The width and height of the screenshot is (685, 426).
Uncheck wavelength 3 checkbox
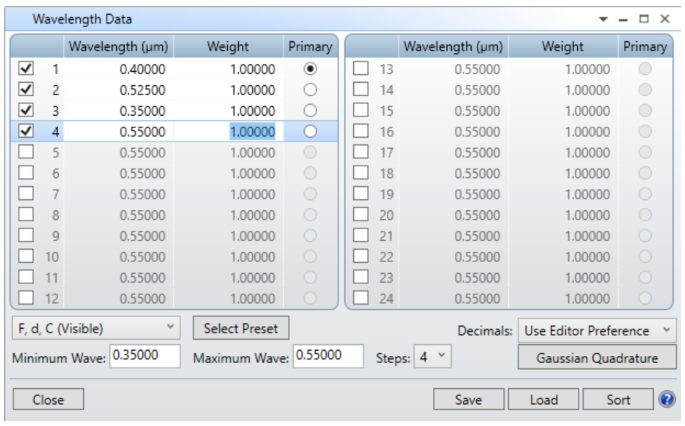26,110
